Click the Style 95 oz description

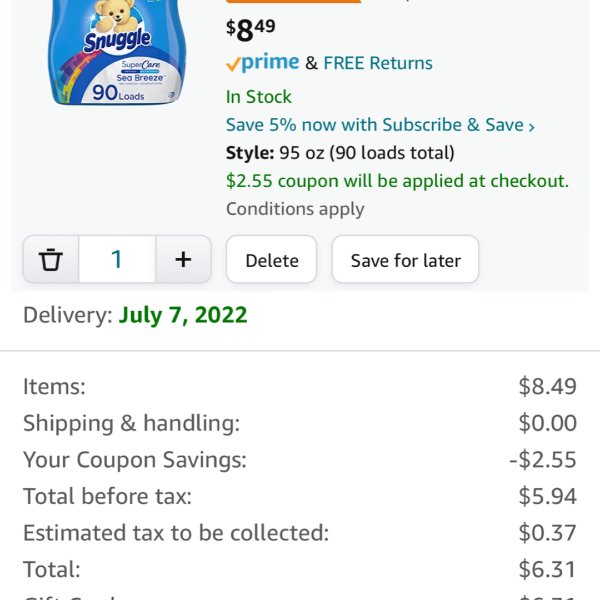pyautogui.click(x=340, y=153)
